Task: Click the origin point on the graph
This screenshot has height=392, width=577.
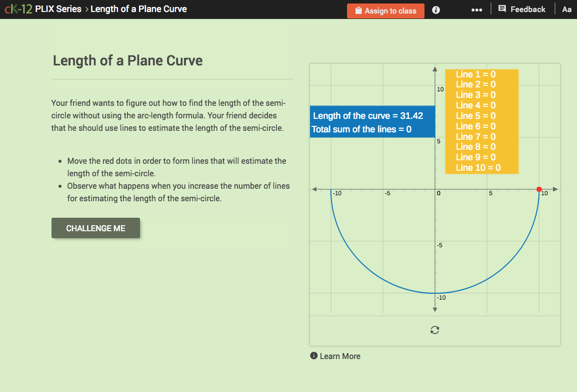Action: tap(434, 189)
